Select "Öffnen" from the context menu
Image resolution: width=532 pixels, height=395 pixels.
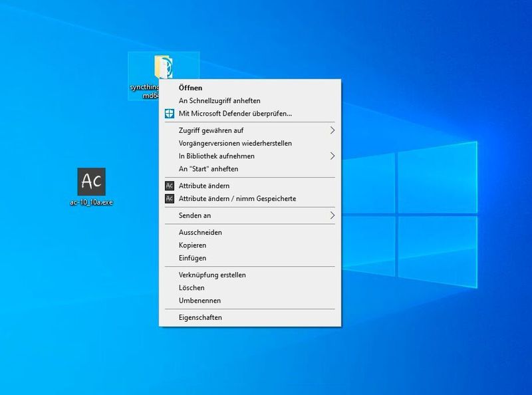coord(191,87)
